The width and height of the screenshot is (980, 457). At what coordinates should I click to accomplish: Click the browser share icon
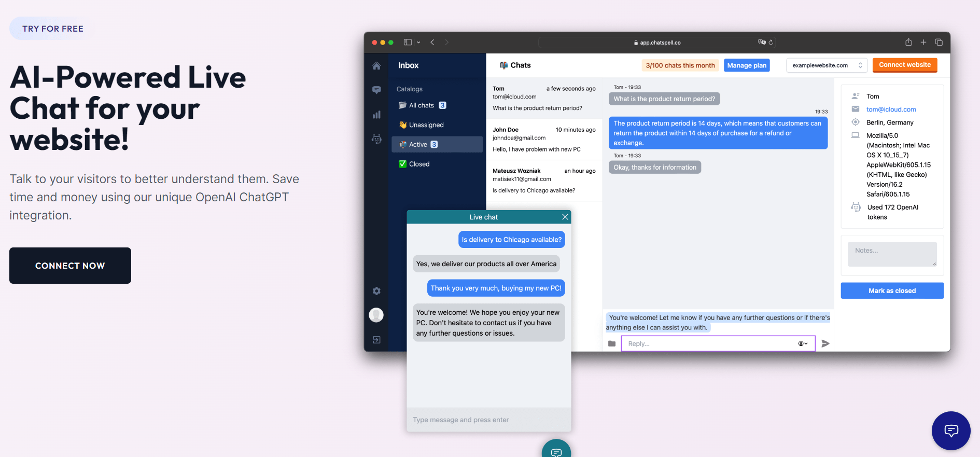[x=908, y=42]
